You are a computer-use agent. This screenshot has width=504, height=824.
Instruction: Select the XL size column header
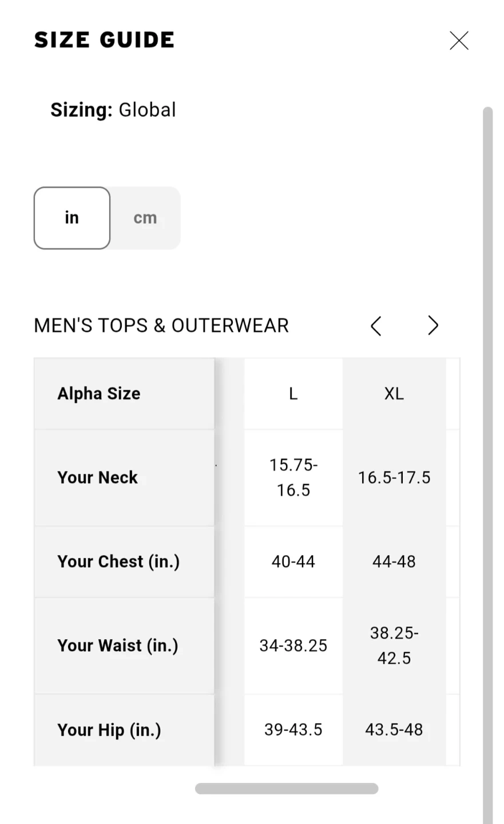tap(394, 394)
